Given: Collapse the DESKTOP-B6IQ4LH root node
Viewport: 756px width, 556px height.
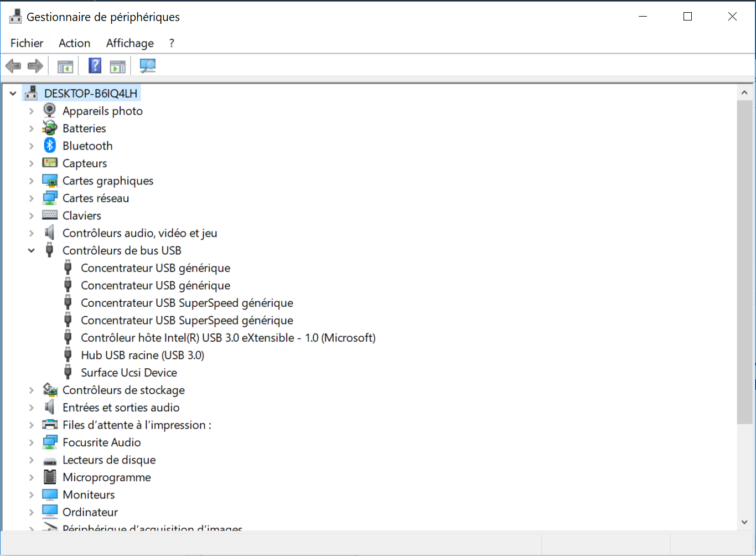Looking at the screenshot, I should click(13, 94).
